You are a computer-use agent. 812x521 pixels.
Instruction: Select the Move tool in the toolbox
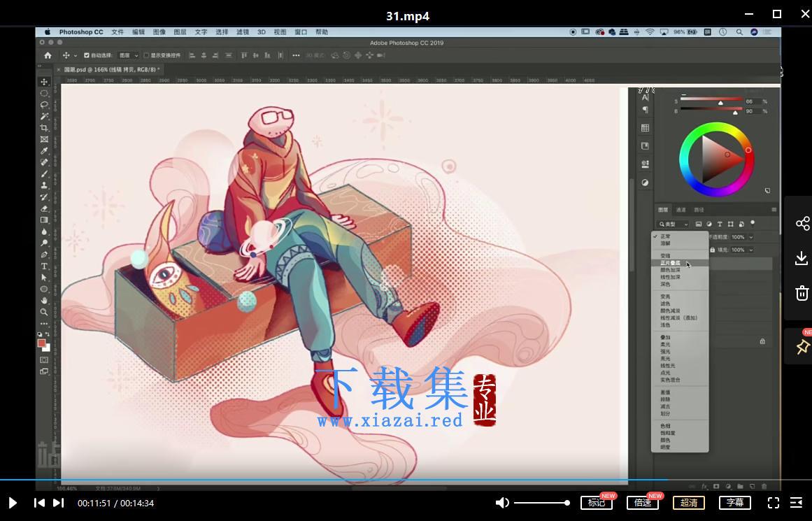(x=44, y=82)
